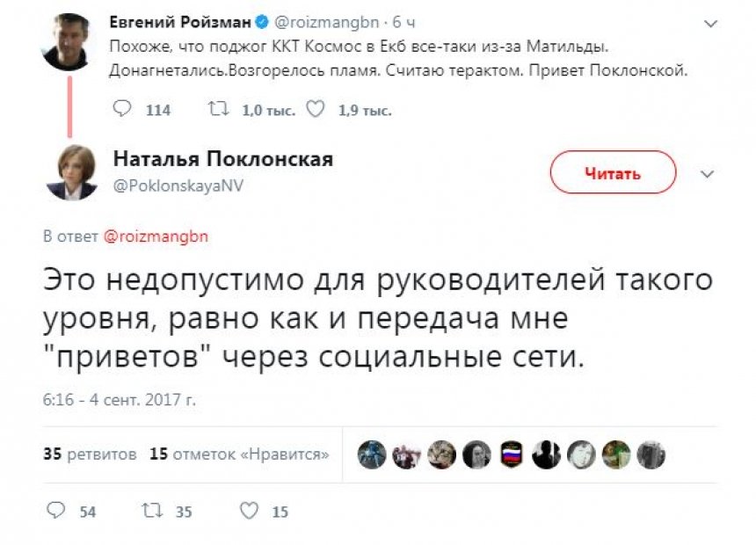Viewport: 756px width, 545px height.
Task: Open the tweet timestamp 4 сент. 2017
Action: click(119, 399)
